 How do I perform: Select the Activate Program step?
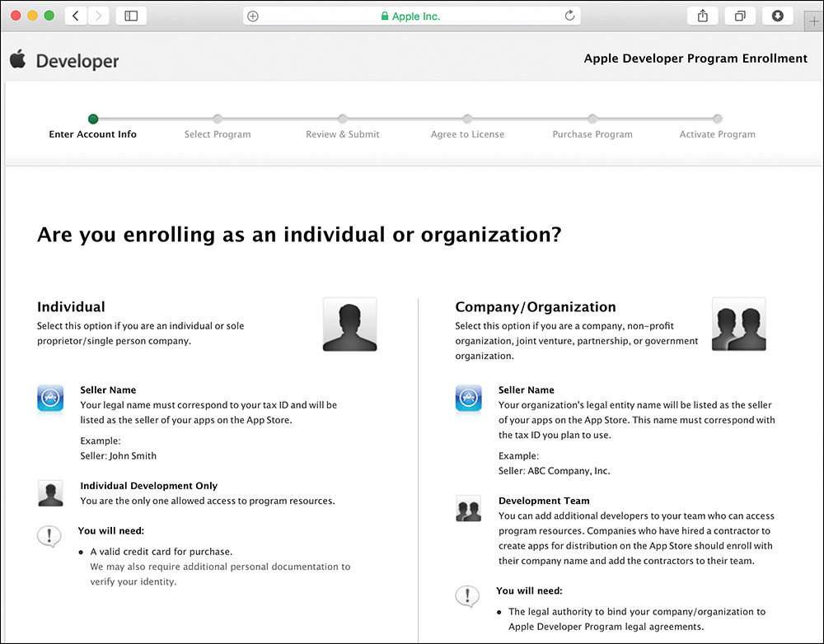point(718,134)
